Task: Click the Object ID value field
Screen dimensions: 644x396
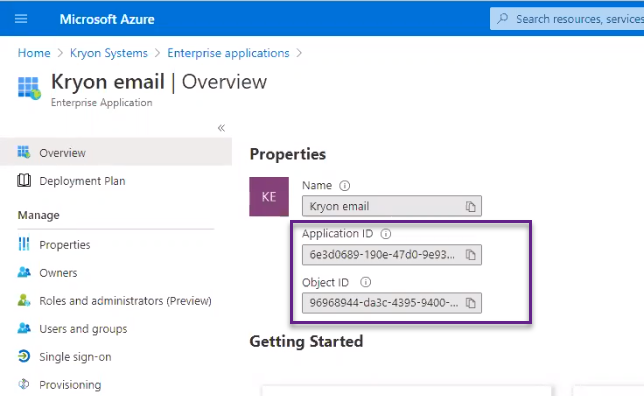Action: click(391, 303)
